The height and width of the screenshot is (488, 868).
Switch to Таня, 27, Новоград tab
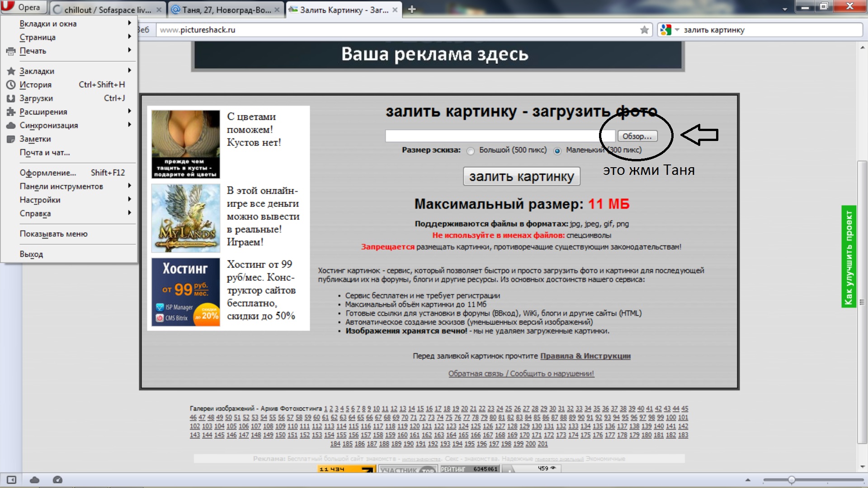[226, 10]
